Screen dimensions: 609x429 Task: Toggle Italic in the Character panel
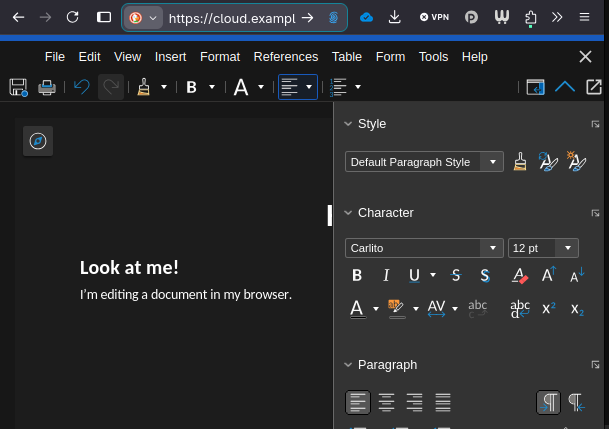click(386, 275)
